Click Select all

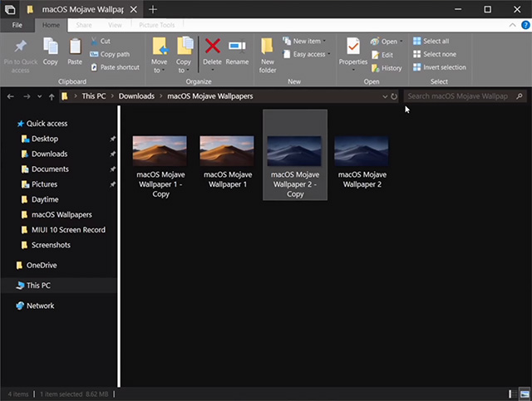[431, 41]
